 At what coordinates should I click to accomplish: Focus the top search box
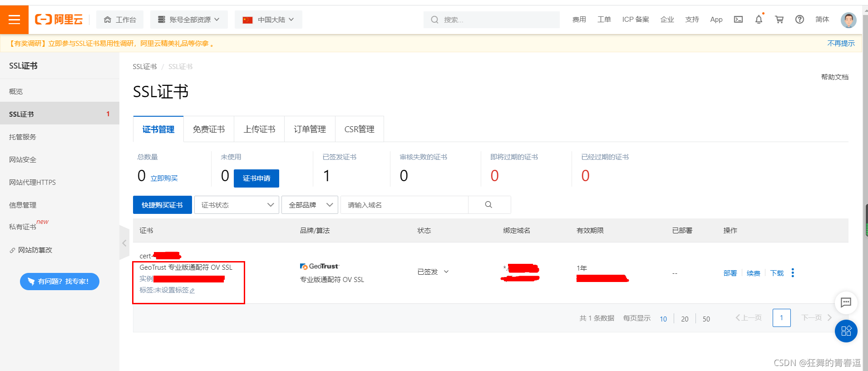(492, 20)
